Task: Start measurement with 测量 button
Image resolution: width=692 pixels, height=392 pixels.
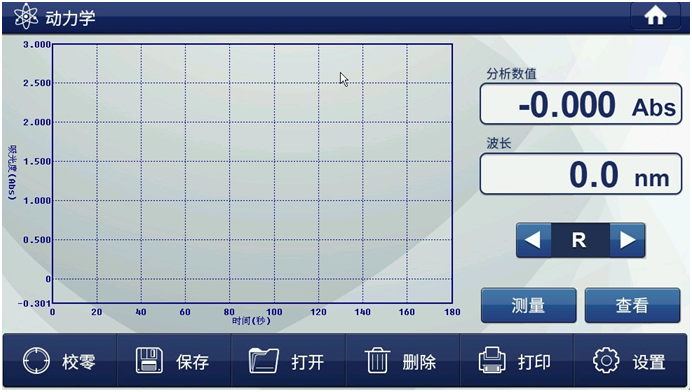Action: coord(529,305)
